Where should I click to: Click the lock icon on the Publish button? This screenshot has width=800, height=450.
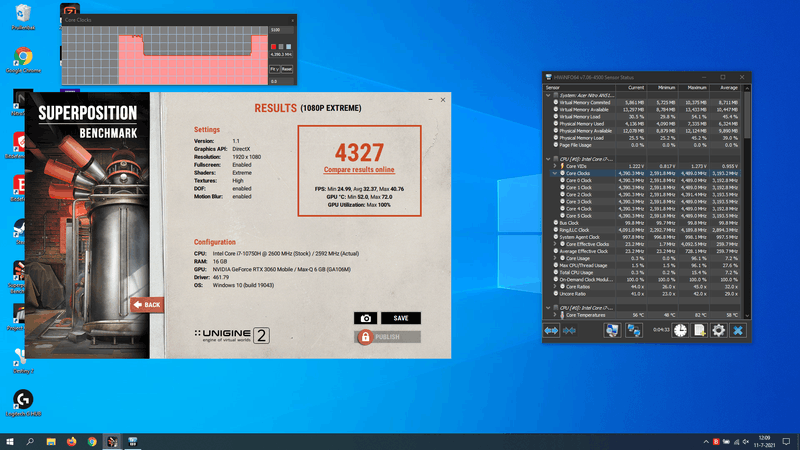[x=365, y=337]
